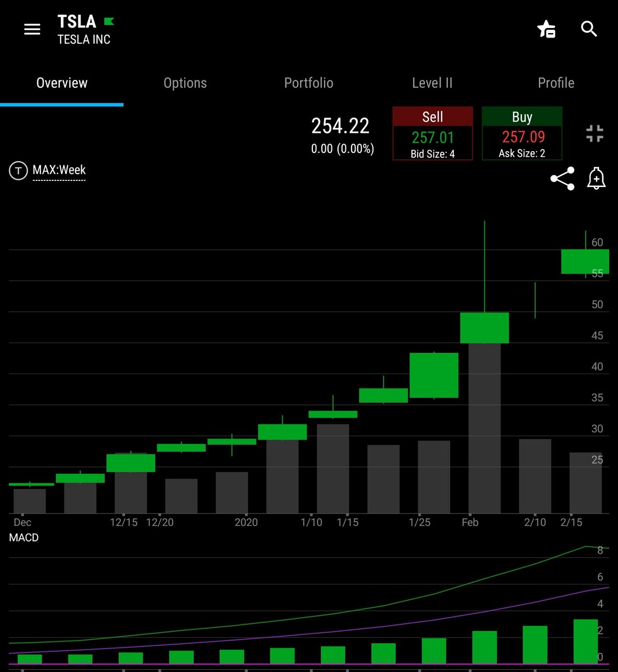Tap the 25 price axis label
Viewport: 618px width, 672px height.
coord(597,460)
